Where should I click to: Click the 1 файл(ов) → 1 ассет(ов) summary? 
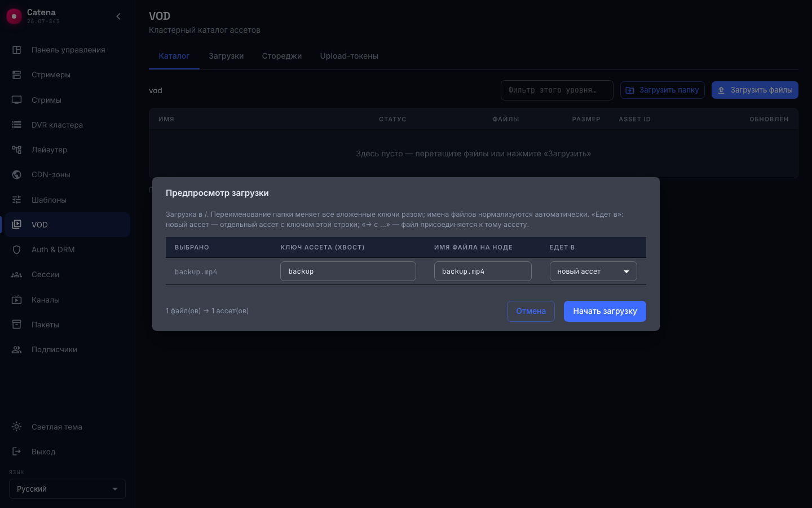coord(207,311)
